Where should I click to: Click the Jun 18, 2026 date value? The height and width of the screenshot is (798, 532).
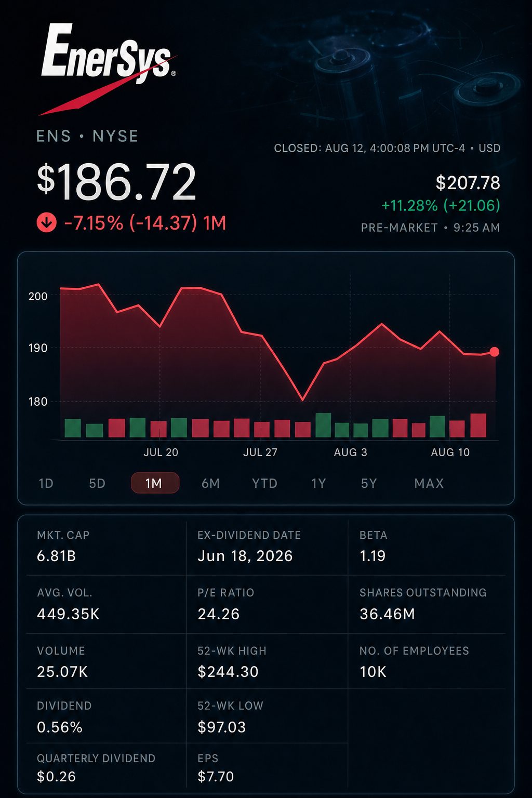(x=245, y=556)
